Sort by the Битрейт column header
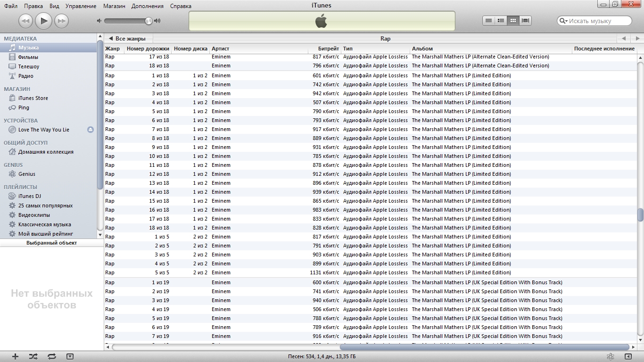 click(324, 49)
